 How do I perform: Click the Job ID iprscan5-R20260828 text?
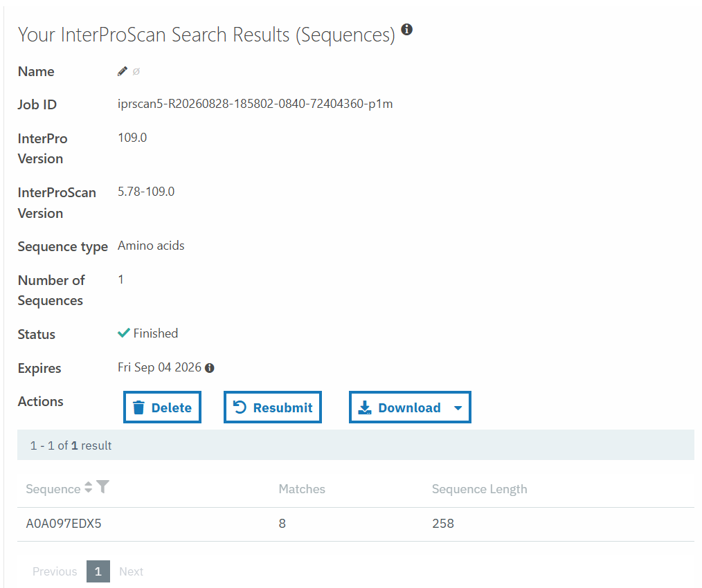[255, 104]
